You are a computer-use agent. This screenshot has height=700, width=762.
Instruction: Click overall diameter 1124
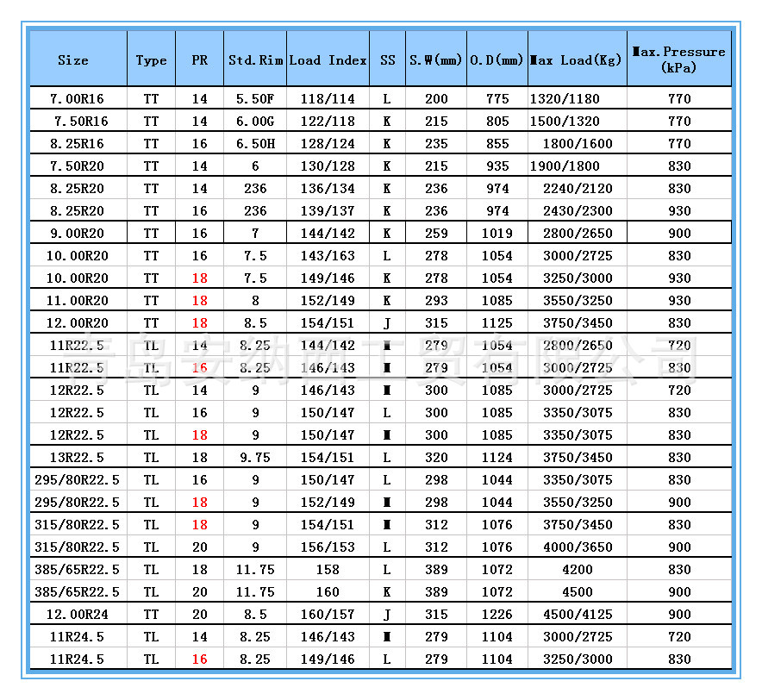[497, 458]
